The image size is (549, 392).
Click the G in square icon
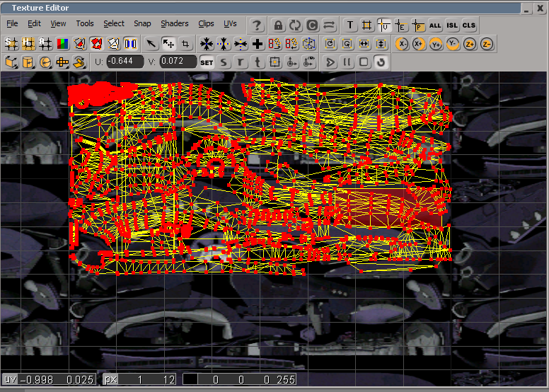pyautogui.click(x=347, y=44)
